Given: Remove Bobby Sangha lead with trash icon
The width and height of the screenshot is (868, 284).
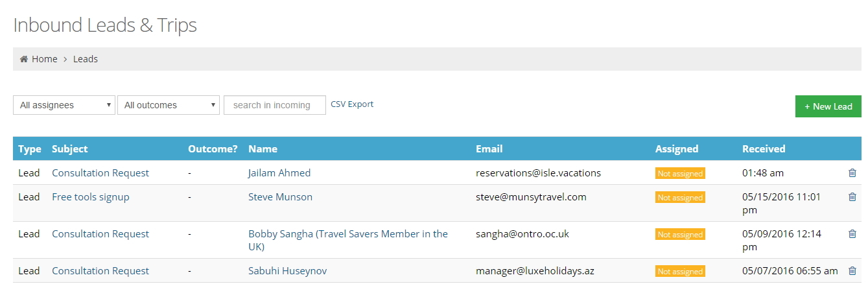Looking at the screenshot, I should click(852, 234).
